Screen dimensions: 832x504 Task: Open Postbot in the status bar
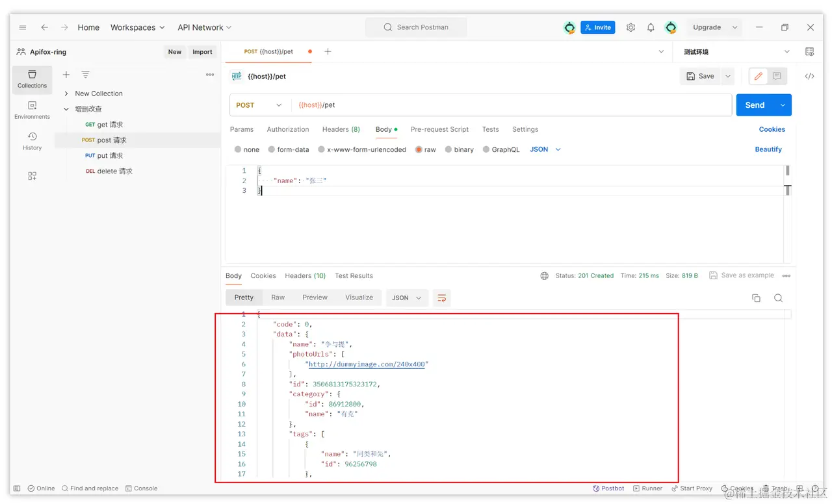pyautogui.click(x=608, y=488)
